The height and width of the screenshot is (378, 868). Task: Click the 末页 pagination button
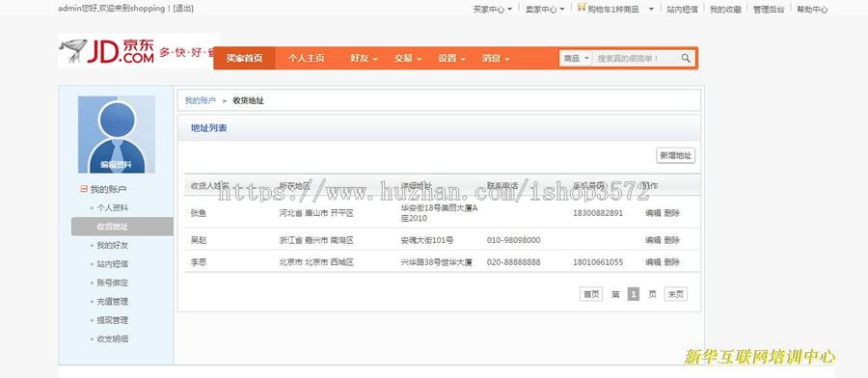[x=675, y=294]
